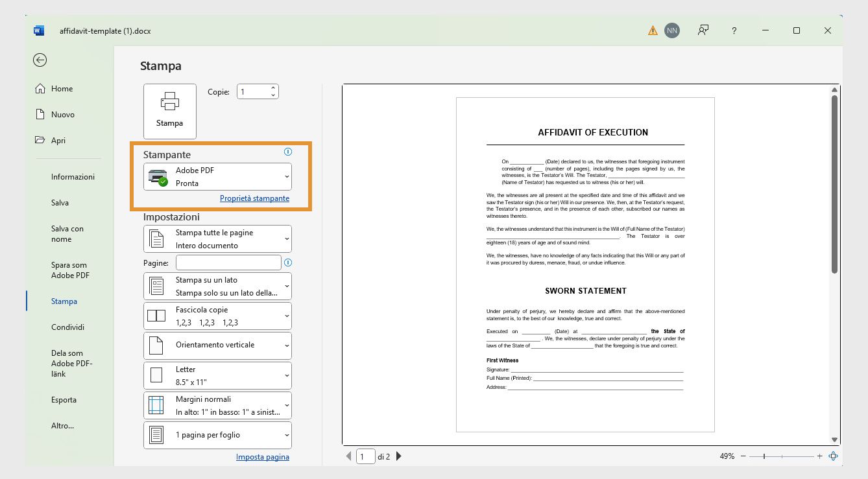Open the warning notification icon in title bar
Viewport: 868px width, 479px height.
tap(653, 30)
